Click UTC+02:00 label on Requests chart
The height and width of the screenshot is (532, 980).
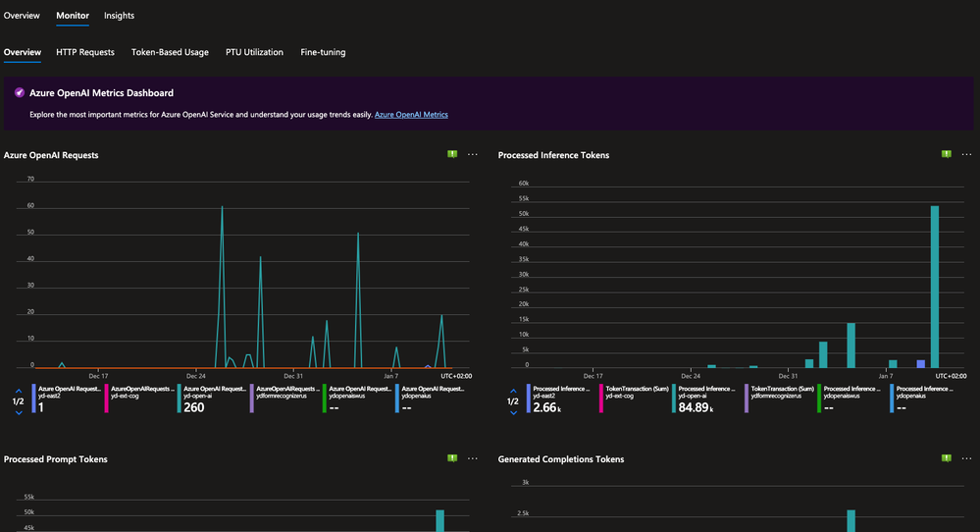click(456, 376)
